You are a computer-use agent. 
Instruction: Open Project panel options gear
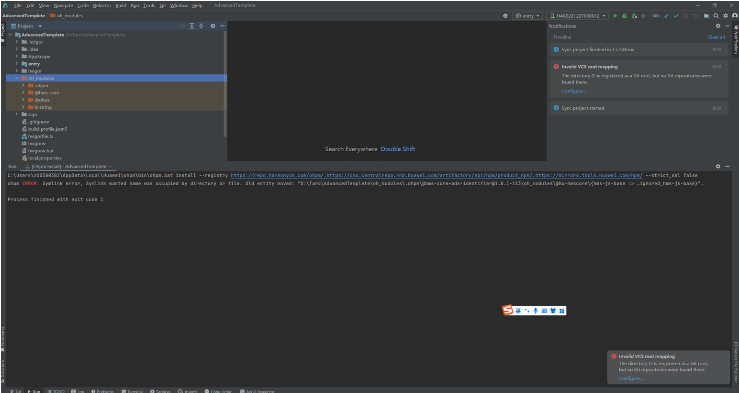pos(213,26)
